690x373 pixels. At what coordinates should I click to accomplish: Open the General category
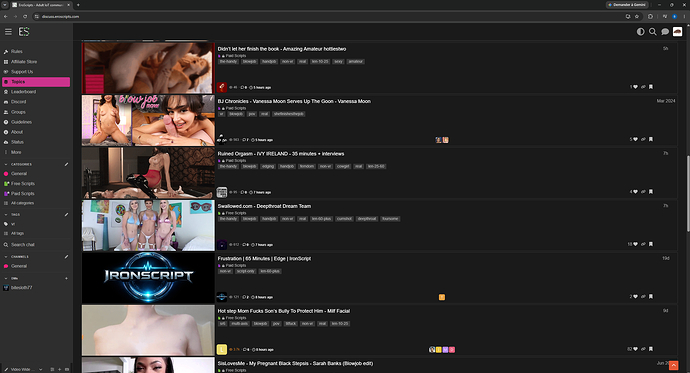click(36, 174)
